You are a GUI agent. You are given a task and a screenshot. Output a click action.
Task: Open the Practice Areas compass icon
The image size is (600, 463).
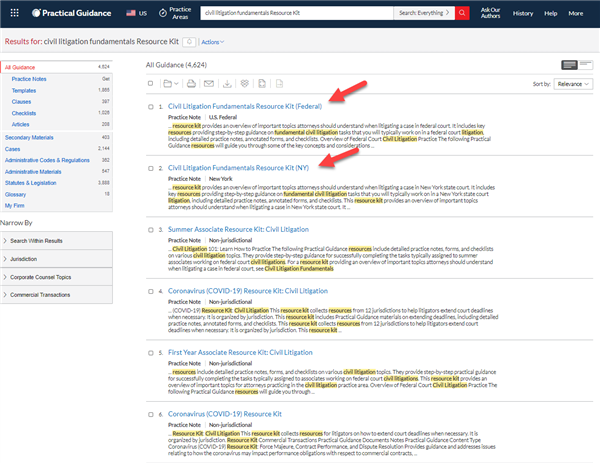tap(163, 13)
